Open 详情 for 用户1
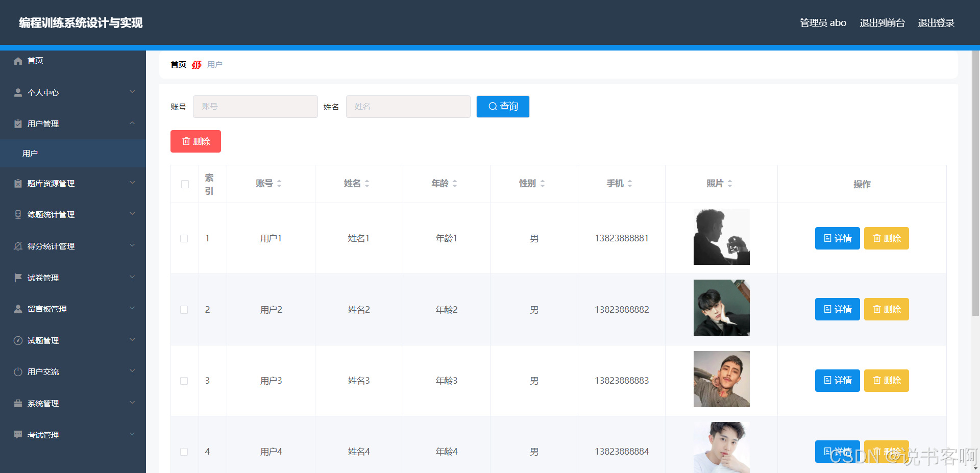Viewport: 980px width, 473px height. (838, 238)
